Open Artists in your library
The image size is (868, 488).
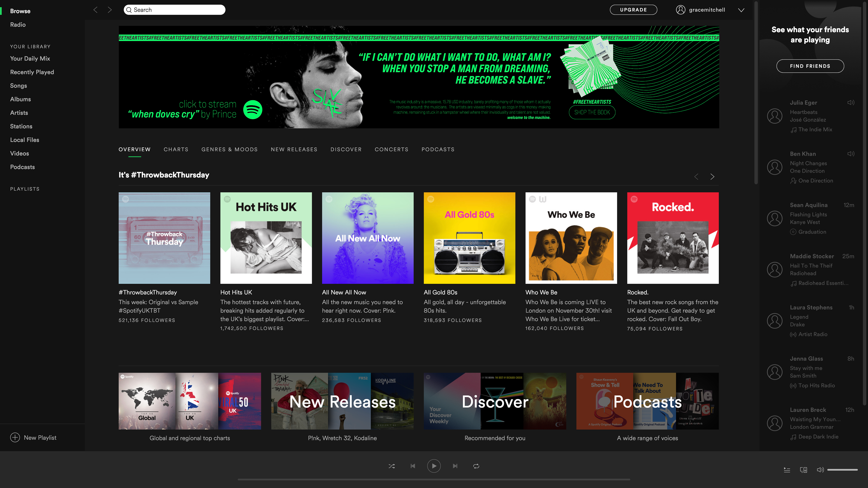19,113
